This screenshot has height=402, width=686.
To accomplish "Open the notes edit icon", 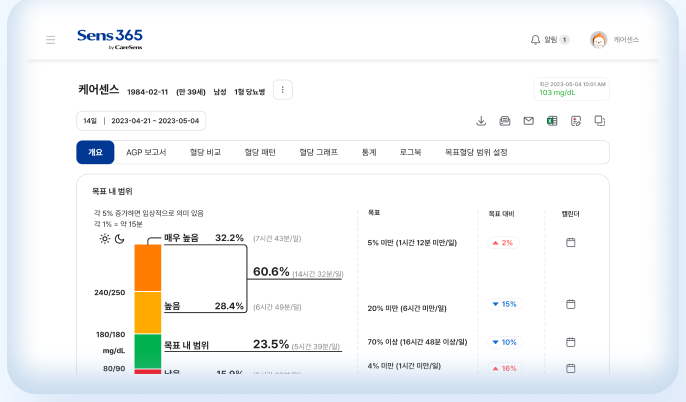I will pyautogui.click(x=576, y=121).
